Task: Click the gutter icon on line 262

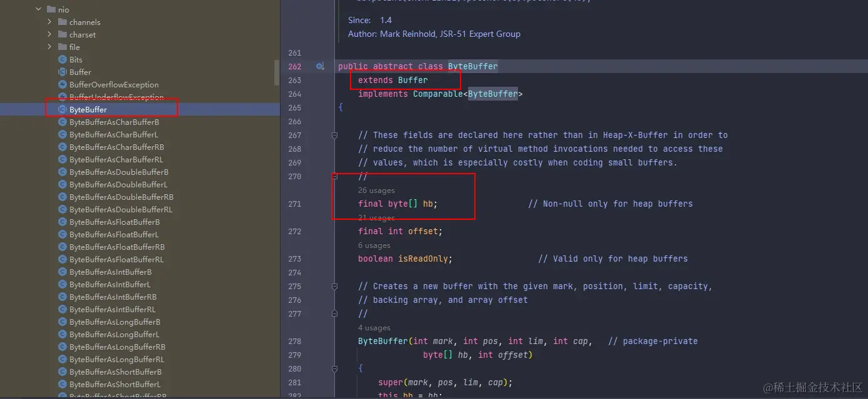Action: point(320,66)
